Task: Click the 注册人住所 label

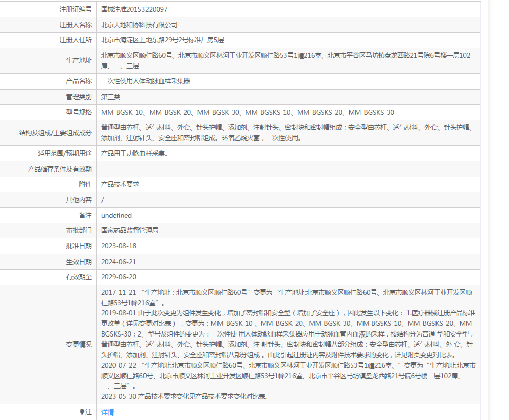Action: point(76,40)
